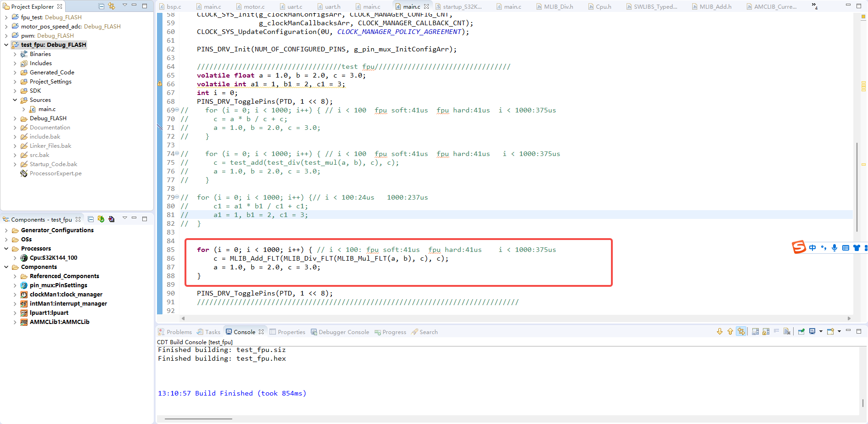The height and width of the screenshot is (424, 868).
Task: Activate Word Wrap in the Console toolbar
Action: tap(777, 331)
